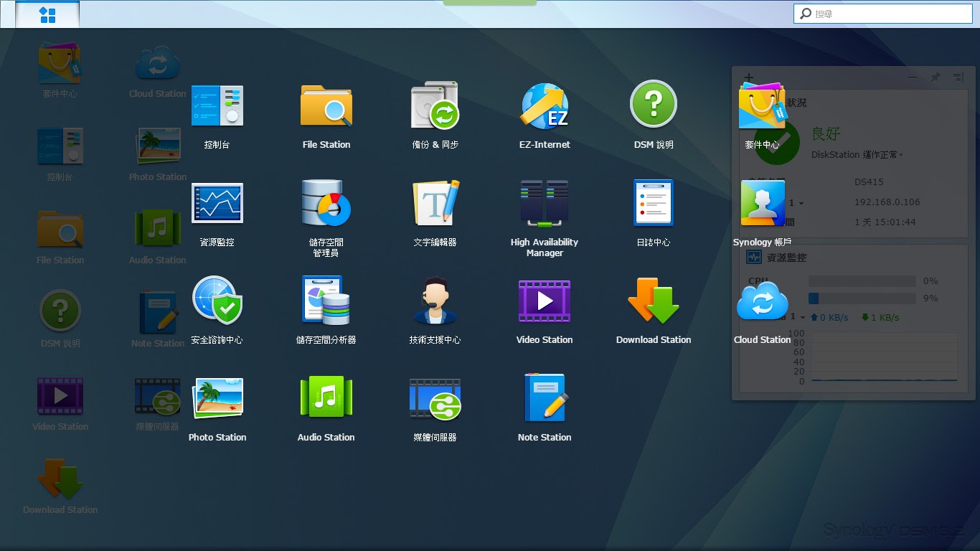Collapse the widget panel with the rightmost header icon
Screen dimensions: 980x551
click(958, 77)
